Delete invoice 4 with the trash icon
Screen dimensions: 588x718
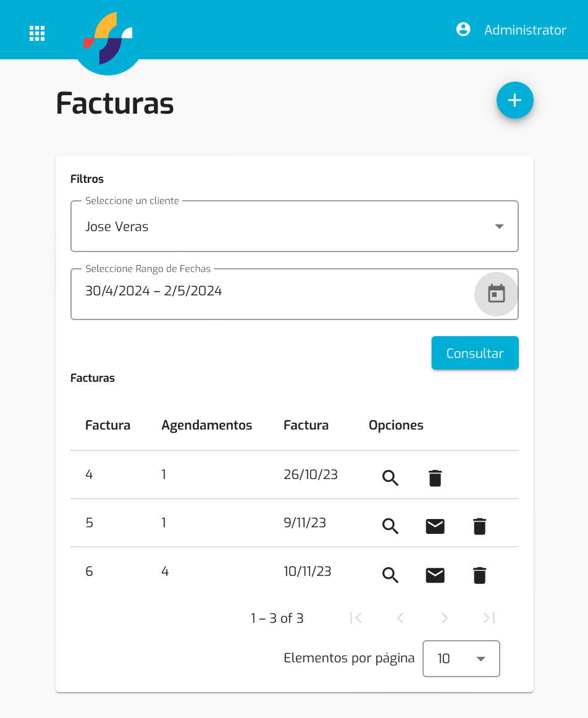[x=435, y=478]
